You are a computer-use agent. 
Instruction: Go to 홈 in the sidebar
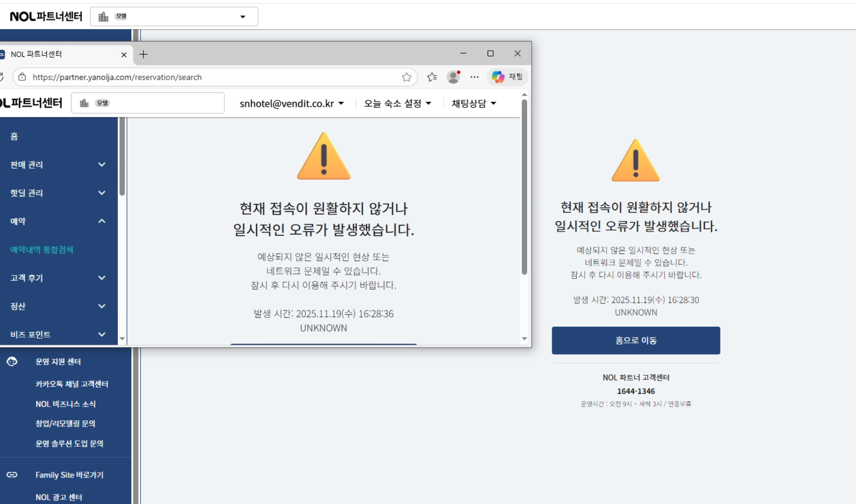pyautogui.click(x=14, y=136)
